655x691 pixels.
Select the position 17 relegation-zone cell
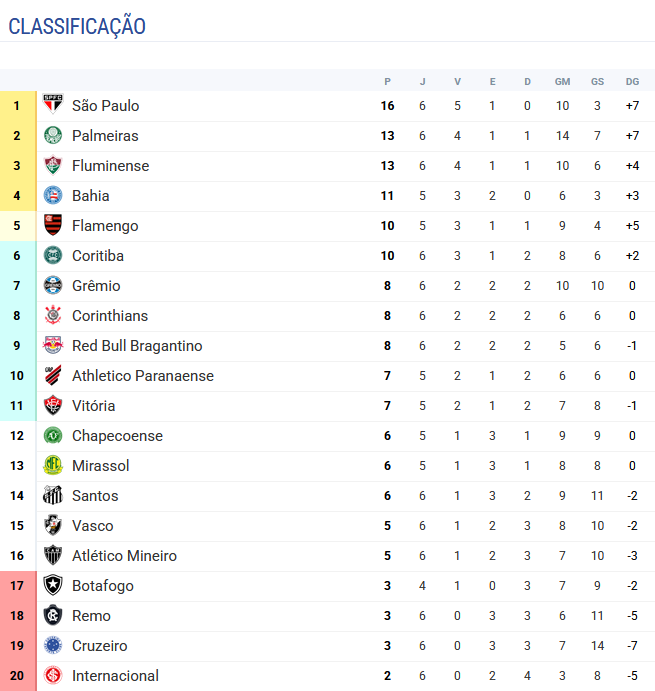[x=17, y=586]
